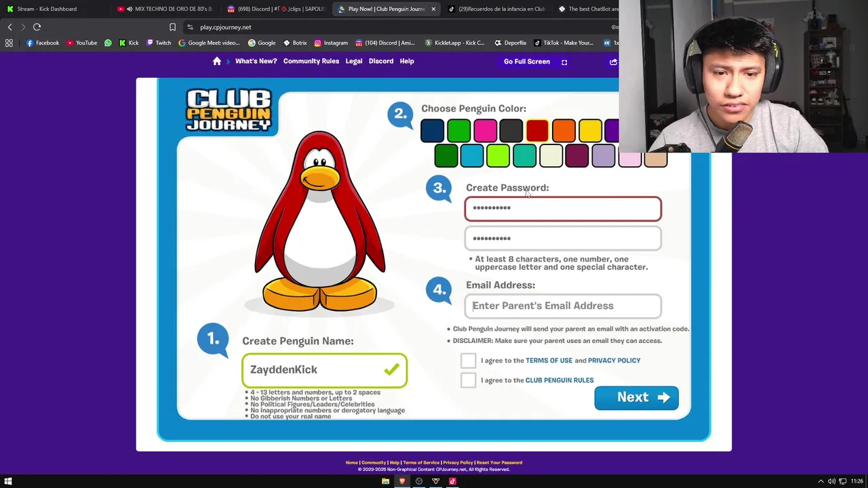Screen dimensions: 868x488
Task: Open the Twitch bookmark
Action: tap(159, 43)
